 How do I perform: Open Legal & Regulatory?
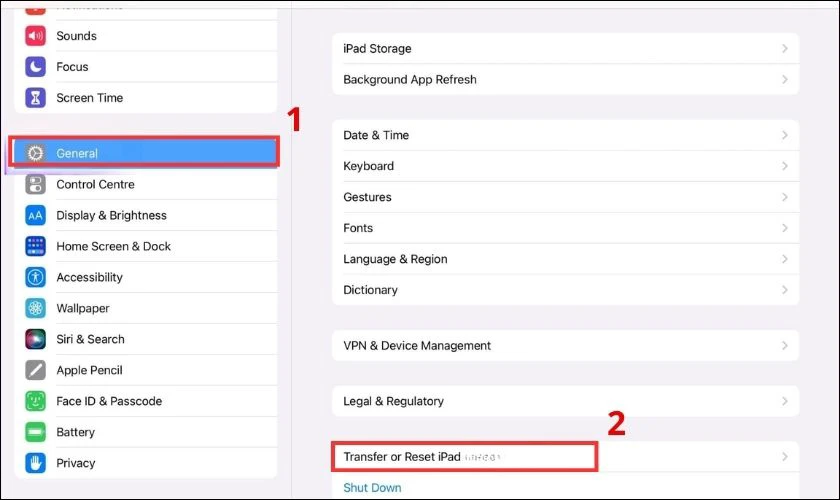pyautogui.click(x=566, y=401)
